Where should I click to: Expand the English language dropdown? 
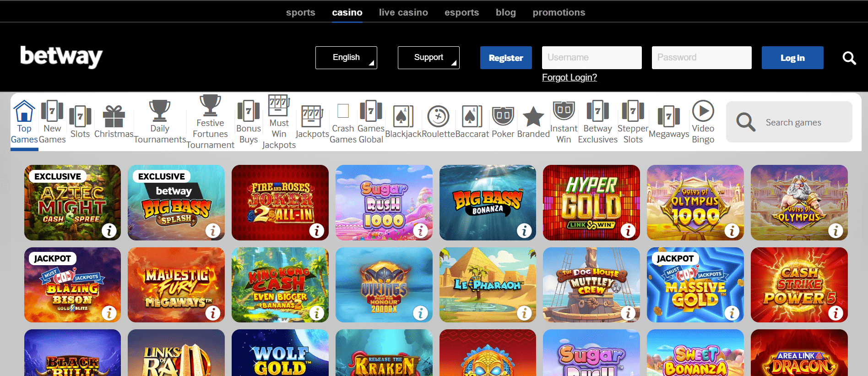pyautogui.click(x=346, y=58)
